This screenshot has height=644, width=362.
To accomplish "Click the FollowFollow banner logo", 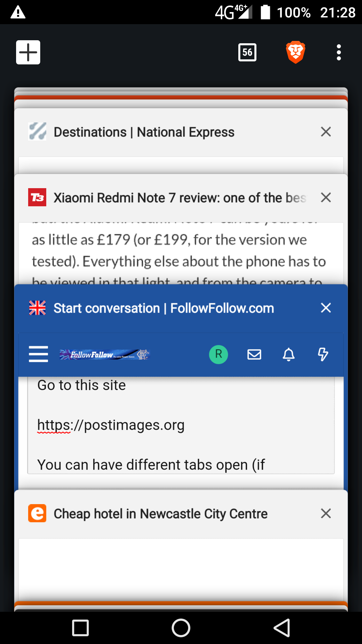I will click(x=105, y=355).
